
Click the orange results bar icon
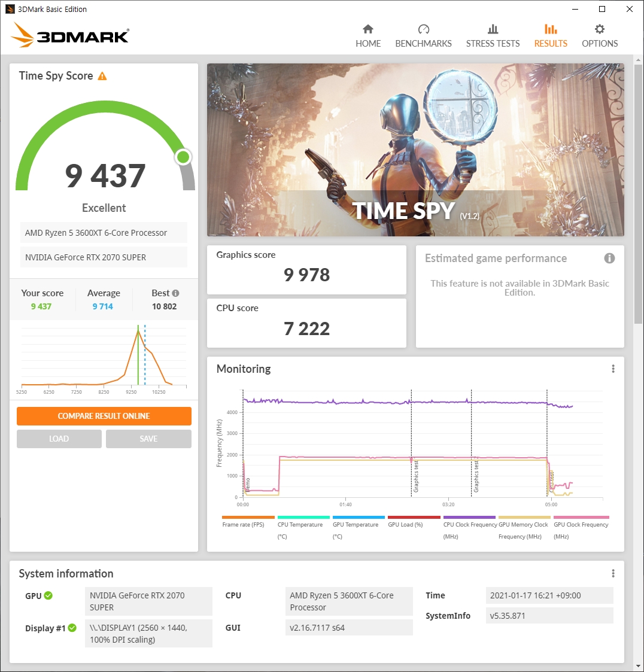551,29
